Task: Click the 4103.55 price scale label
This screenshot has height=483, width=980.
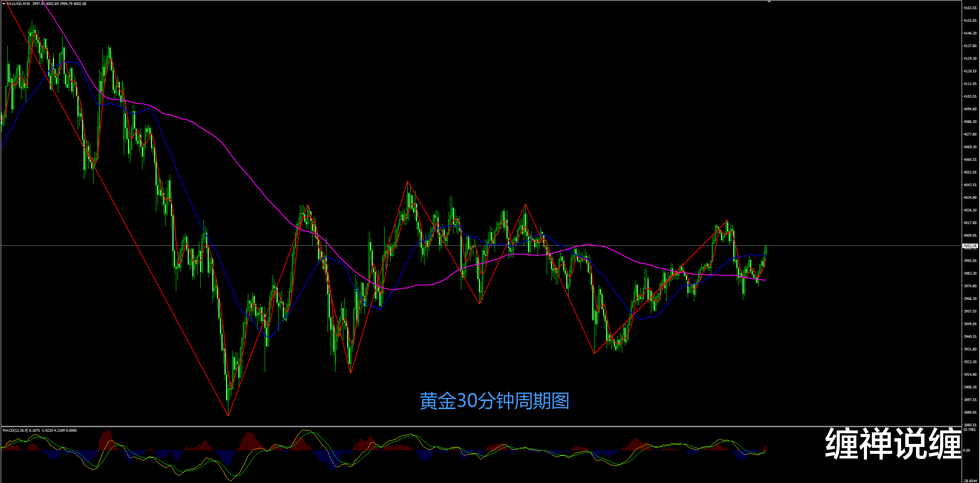Action: [970, 97]
